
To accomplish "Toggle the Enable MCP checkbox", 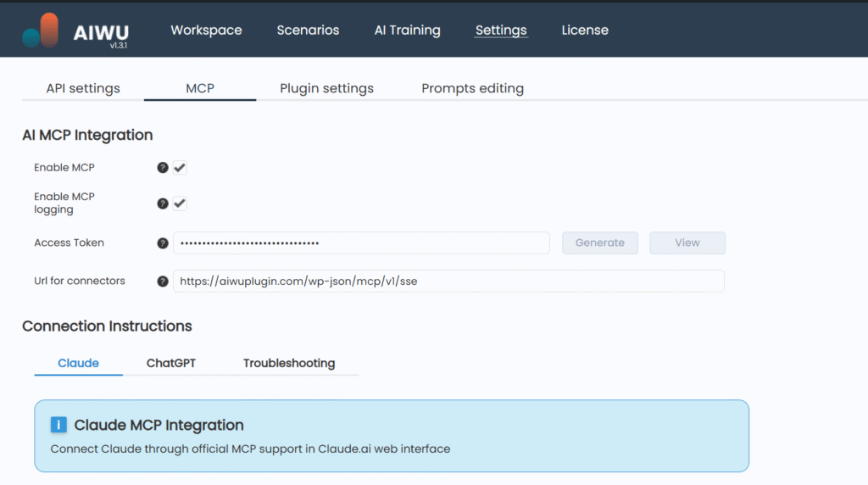I will 180,168.
